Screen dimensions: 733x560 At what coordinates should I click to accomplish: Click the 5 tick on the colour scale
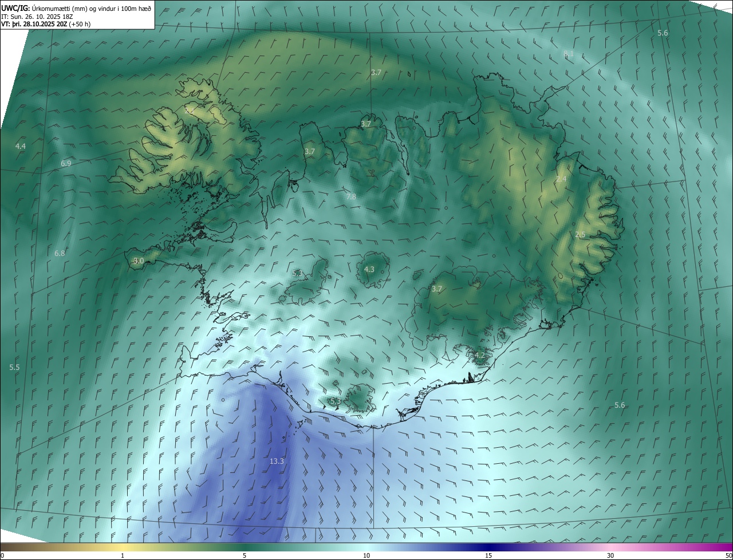click(x=245, y=555)
